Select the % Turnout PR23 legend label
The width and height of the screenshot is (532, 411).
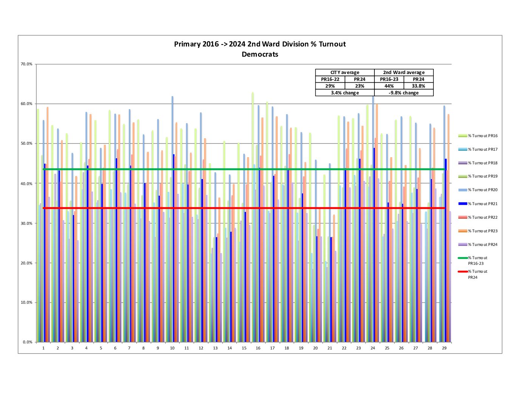point(483,231)
